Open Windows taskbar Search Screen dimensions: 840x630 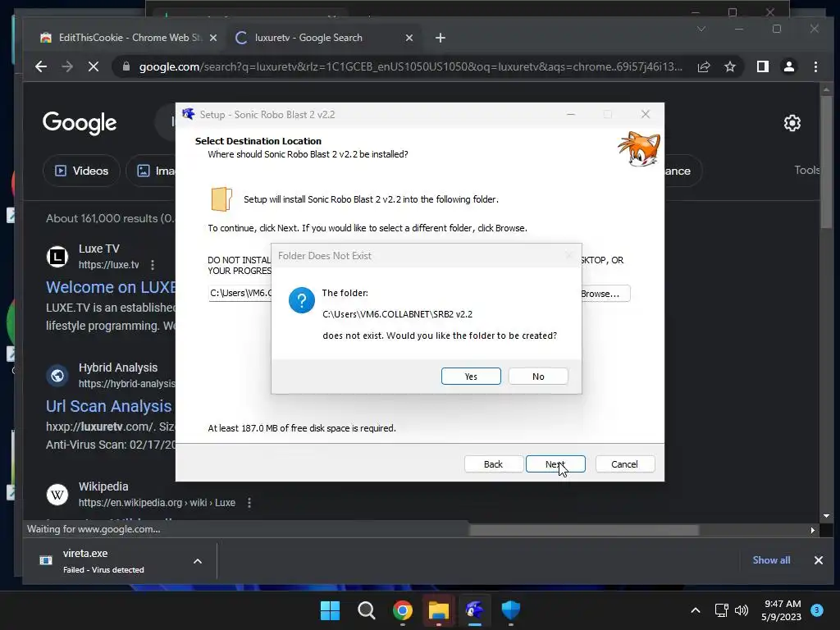(367, 610)
